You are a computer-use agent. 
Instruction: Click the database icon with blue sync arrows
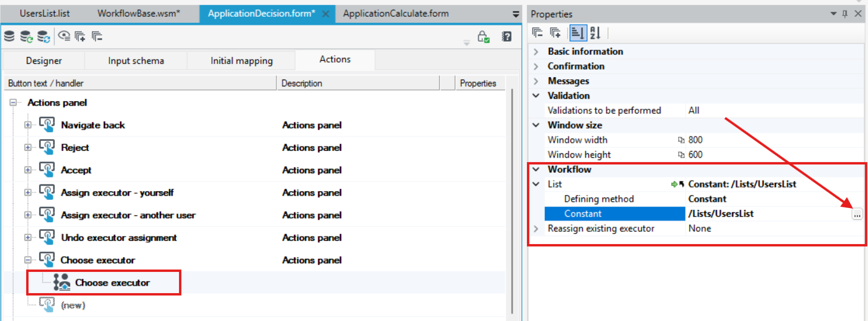pyautogui.click(x=43, y=37)
